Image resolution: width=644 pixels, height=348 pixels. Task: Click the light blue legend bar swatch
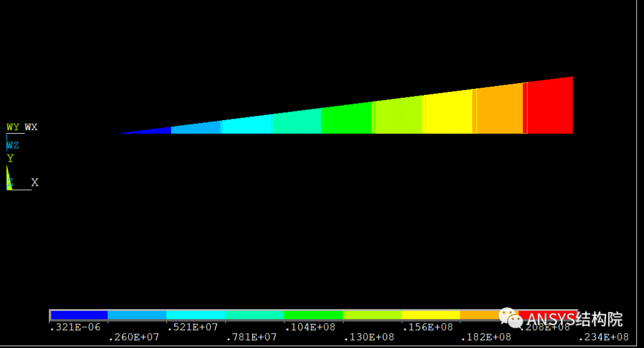click(137, 315)
